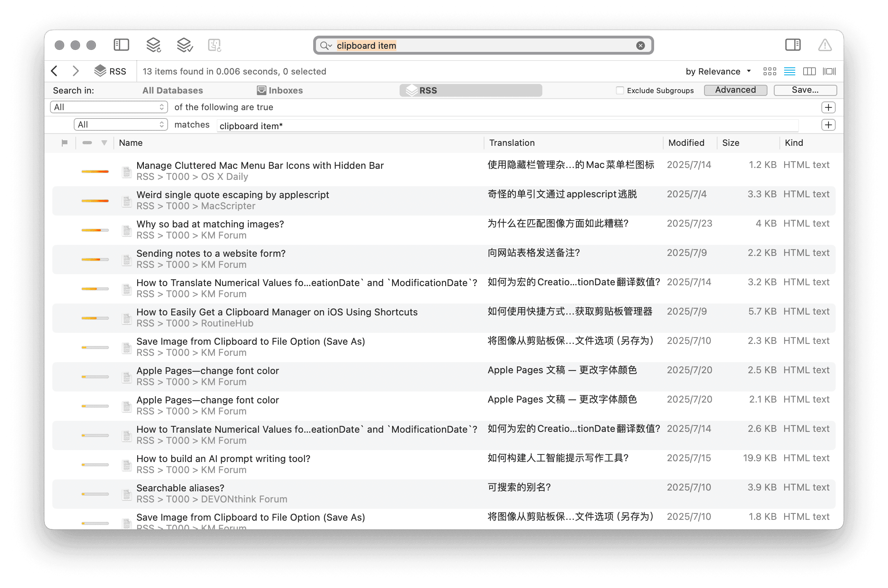888x588 pixels.
Task: Open the All conditions popup menu
Action: click(109, 107)
